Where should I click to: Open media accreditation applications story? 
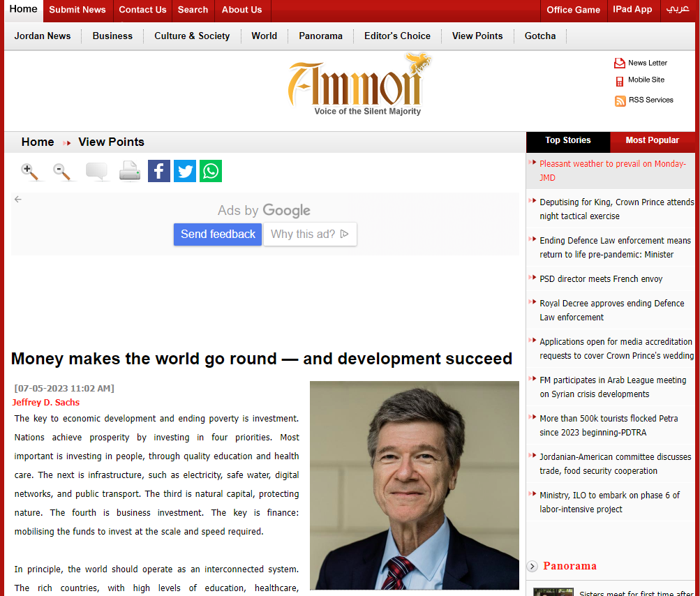616,349
